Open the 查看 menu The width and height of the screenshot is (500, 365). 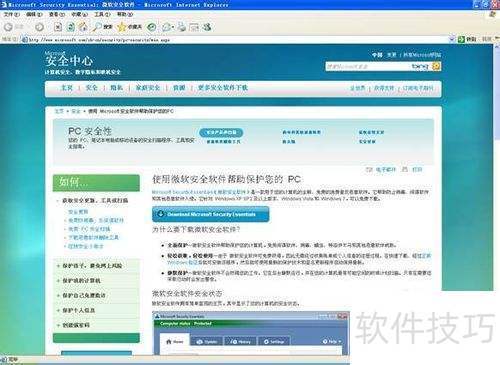(x=57, y=15)
